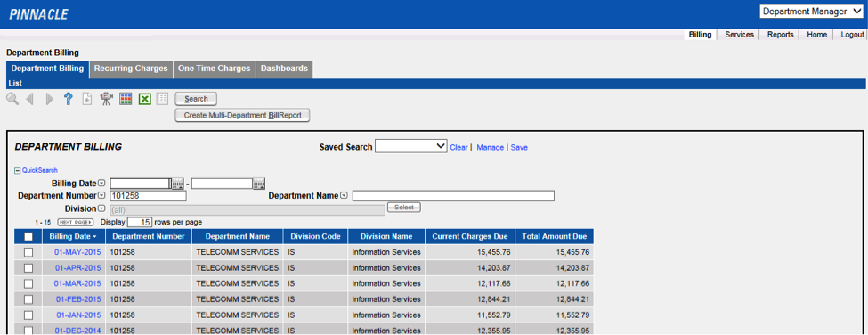Open the Division operator dropdown arrow
Image resolution: width=868 pixels, height=335 pixels.
101,208
